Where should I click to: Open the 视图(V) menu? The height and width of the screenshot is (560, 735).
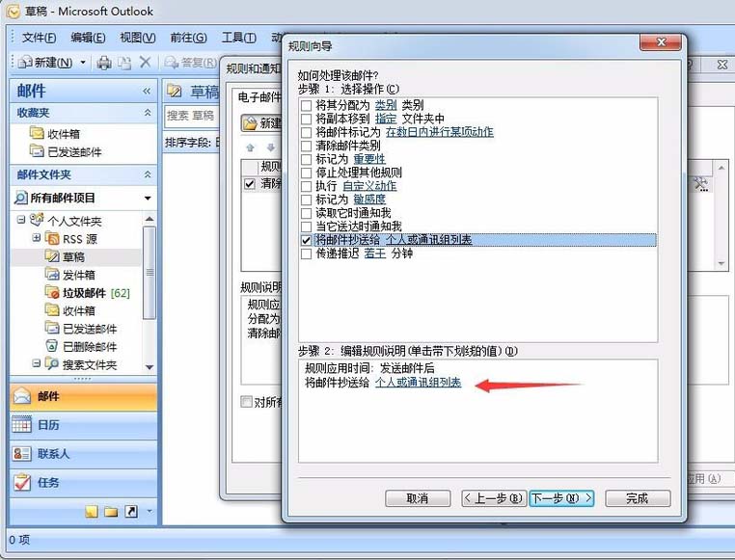(137, 38)
